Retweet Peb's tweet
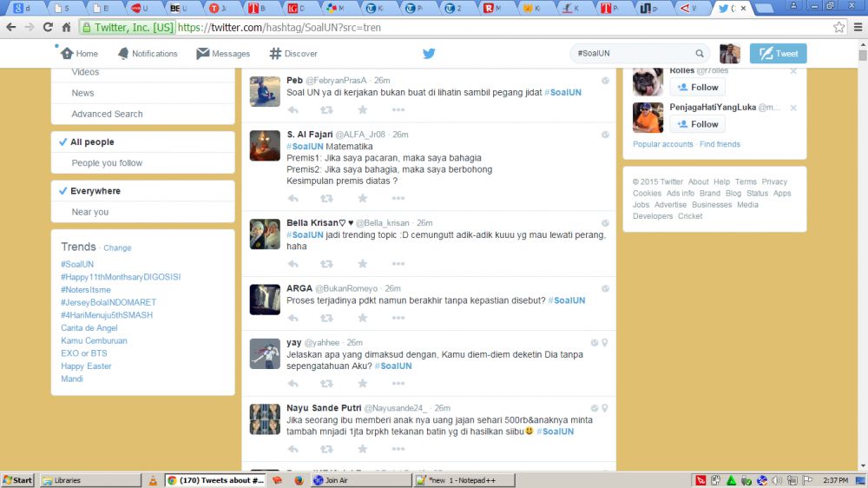The height and width of the screenshot is (488, 868). 326,110
